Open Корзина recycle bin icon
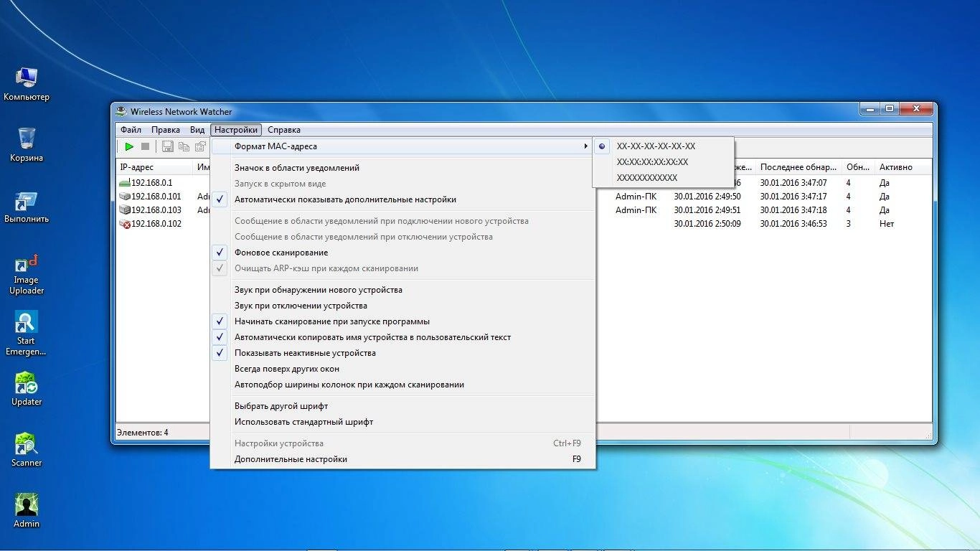 [27, 144]
